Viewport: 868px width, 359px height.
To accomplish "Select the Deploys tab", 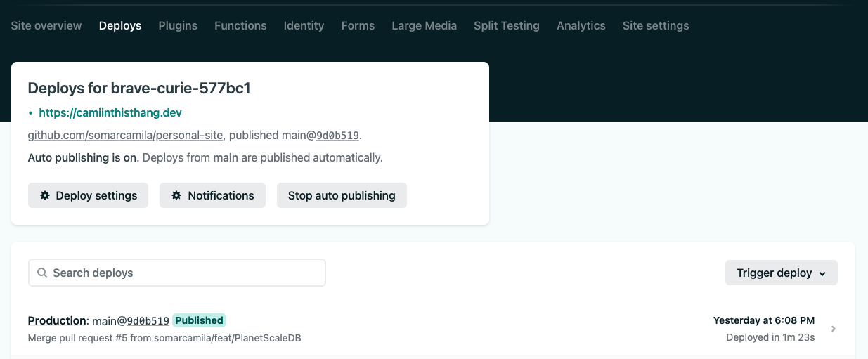I will point(120,25).
